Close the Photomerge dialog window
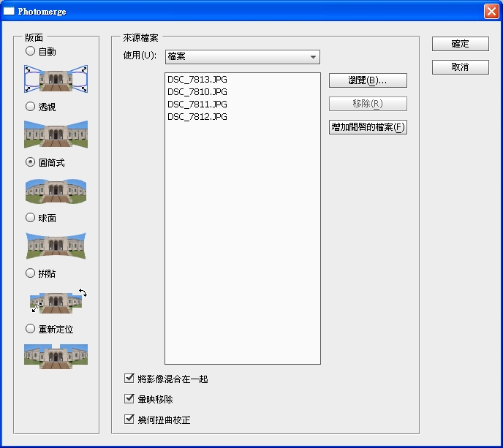Screen dimensions: 503x448 click(491, 12)
